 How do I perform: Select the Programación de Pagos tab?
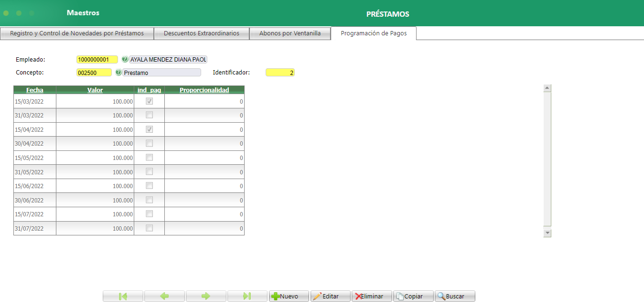pos(374,33)
